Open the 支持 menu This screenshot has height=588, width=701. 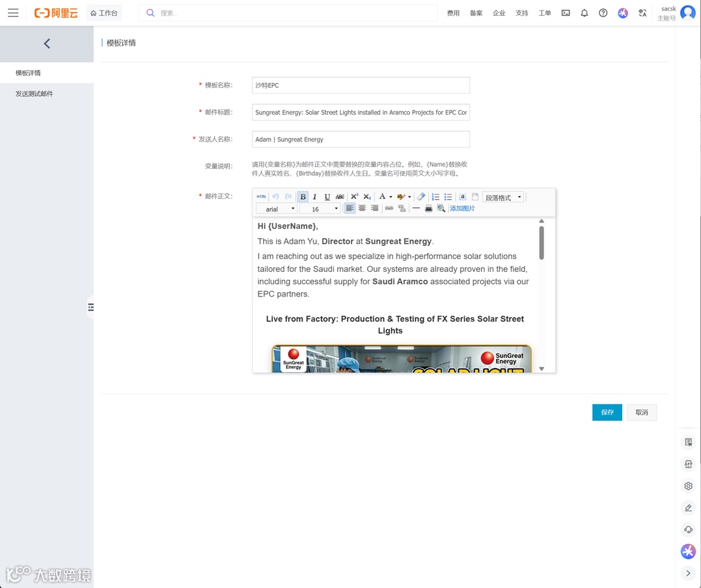click(x=522, y=13)
